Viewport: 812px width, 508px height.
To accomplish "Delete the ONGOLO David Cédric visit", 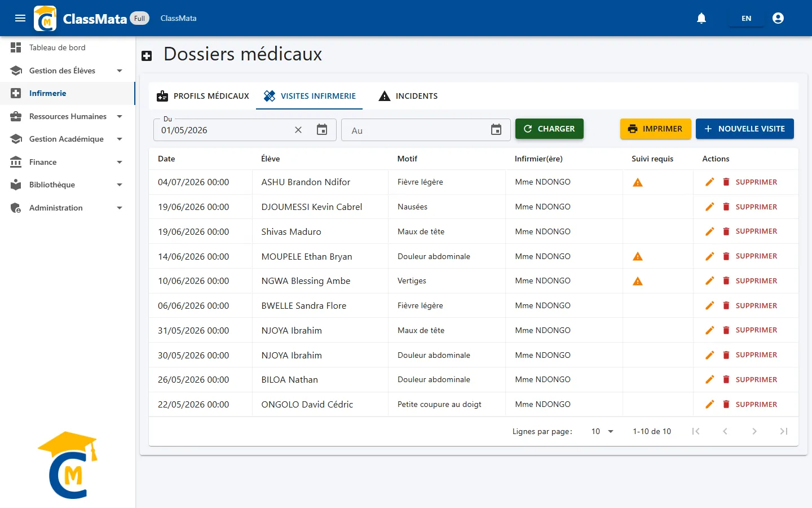I will [750, 404].
